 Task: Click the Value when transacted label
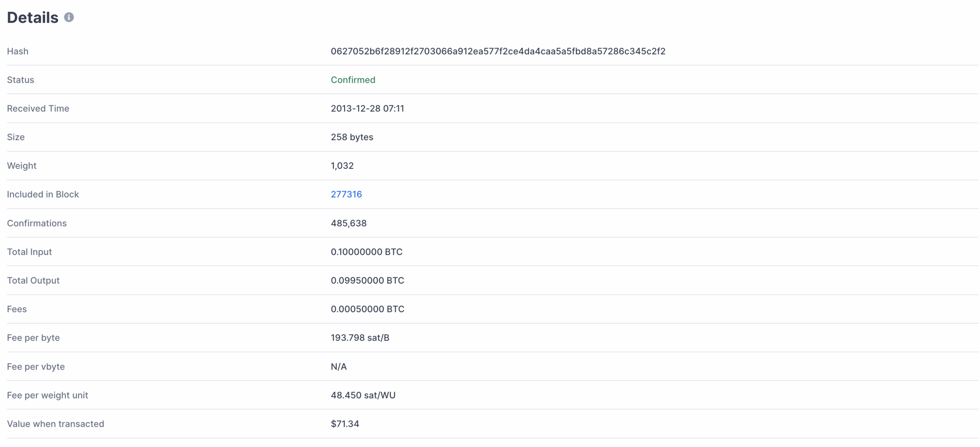pyautogui.click(x=56, y=424)
